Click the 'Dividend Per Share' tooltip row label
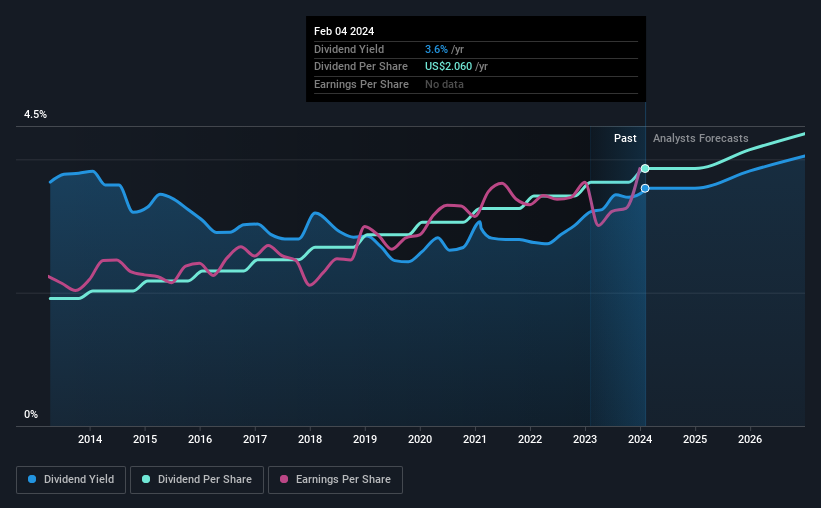The width and height of the screenshot is (821, 508). pos(361,67)
